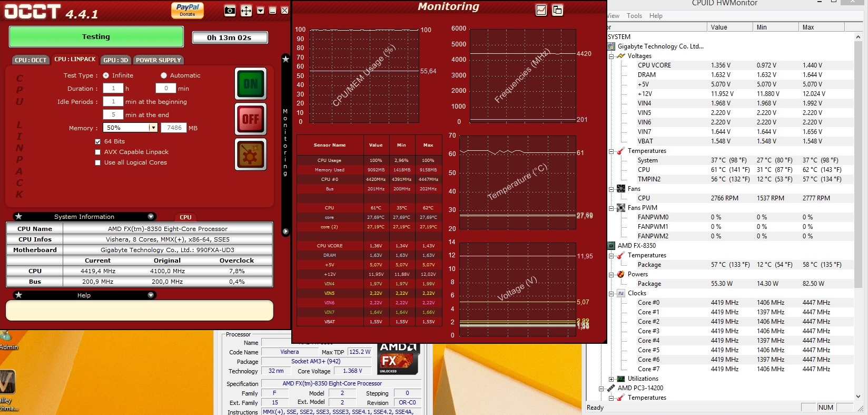Open the Help menu in HWMonitor
Viewport: 868px width, 415px height.
[x=656, y=16]
